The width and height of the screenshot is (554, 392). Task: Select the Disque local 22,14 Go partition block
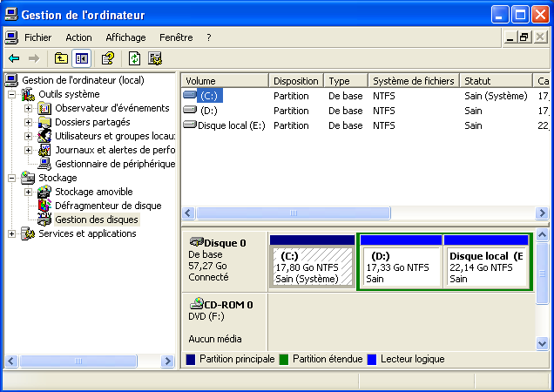click(486, 262)
